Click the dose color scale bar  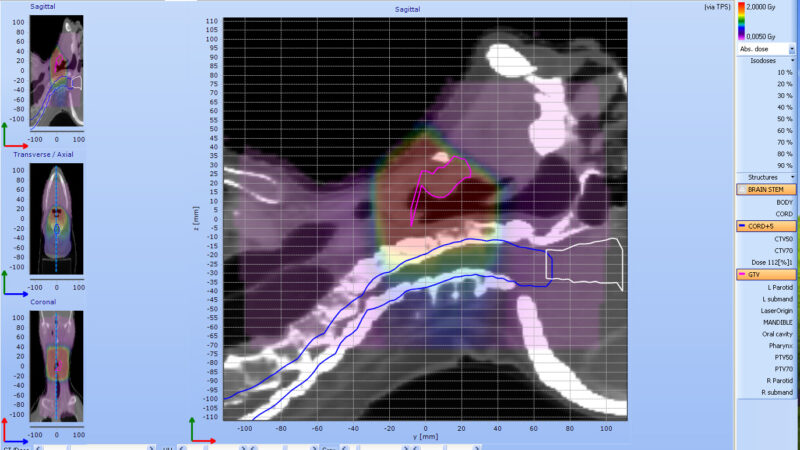click(x=742, y=20)
